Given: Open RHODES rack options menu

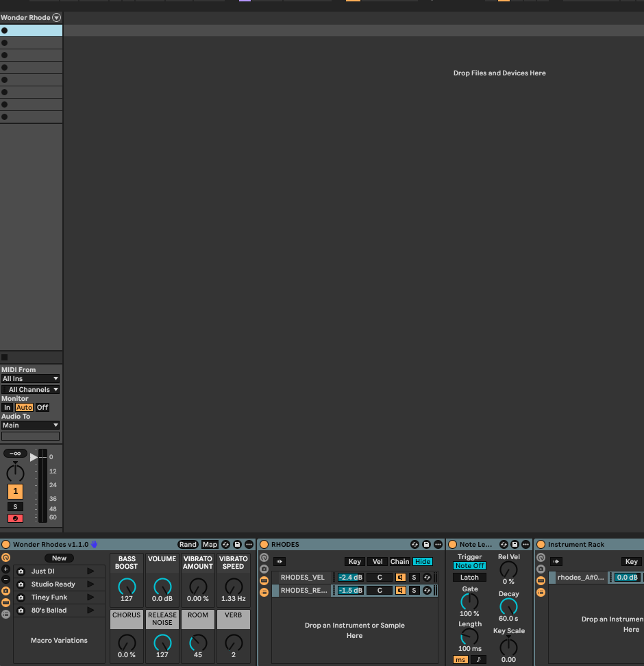Looking at the screenshot, I should pos(438,545).
